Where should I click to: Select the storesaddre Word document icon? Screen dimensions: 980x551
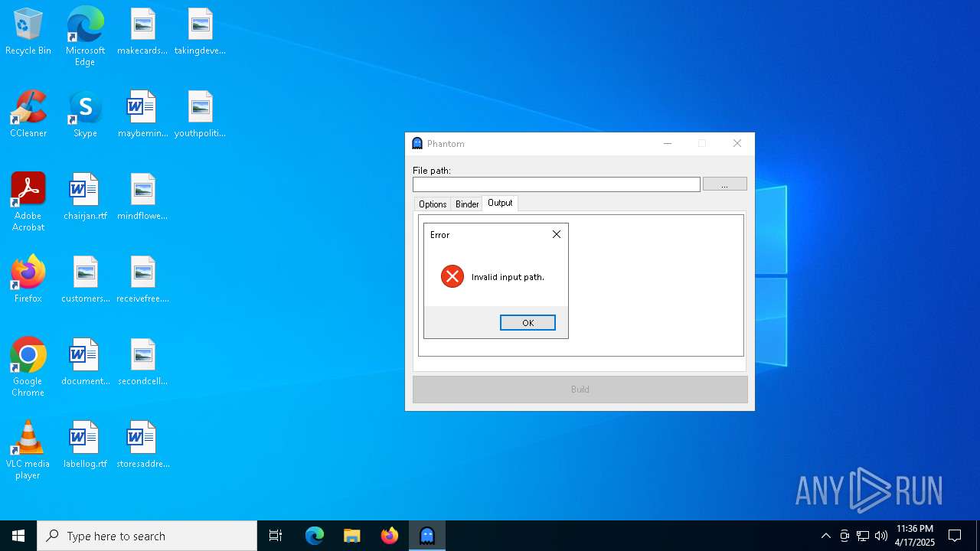click(142, 445)
